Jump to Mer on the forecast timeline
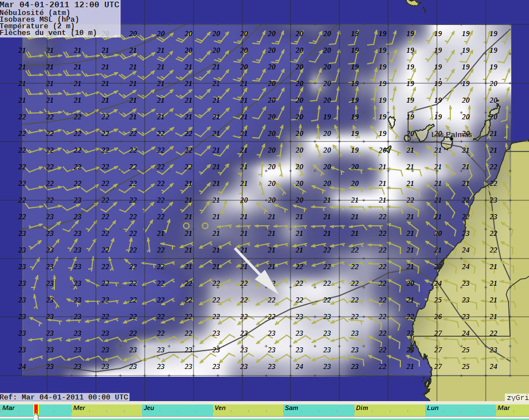Screen dimensions: 529x420 [x=106, y=410]
